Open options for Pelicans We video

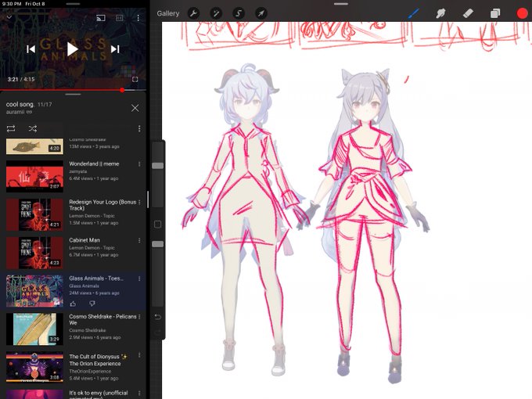click(139, 317)
